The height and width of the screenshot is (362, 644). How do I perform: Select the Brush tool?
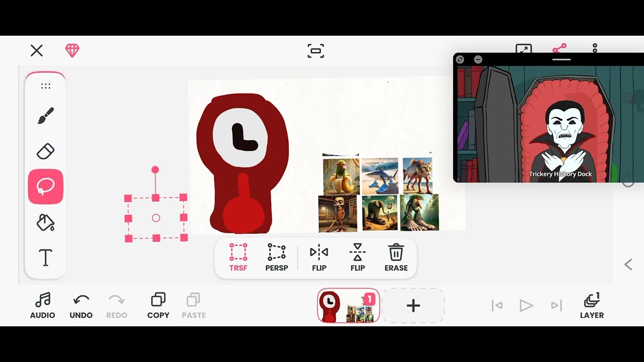tap(46, 116)
